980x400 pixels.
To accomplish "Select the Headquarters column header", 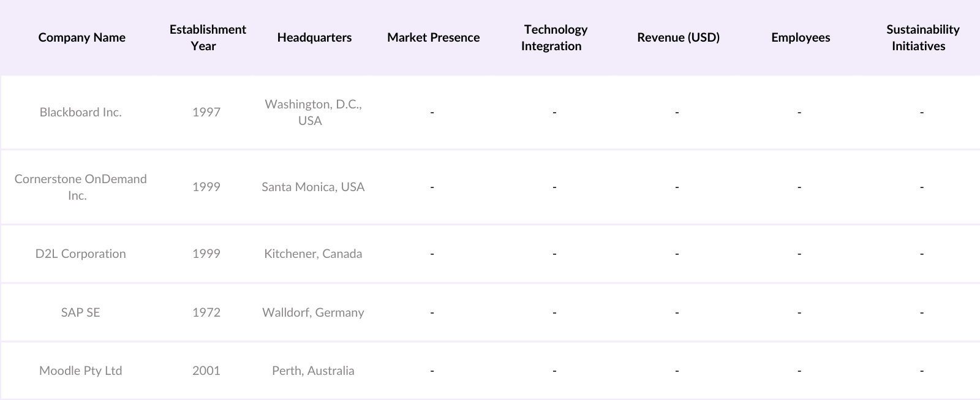I will 314,37.
